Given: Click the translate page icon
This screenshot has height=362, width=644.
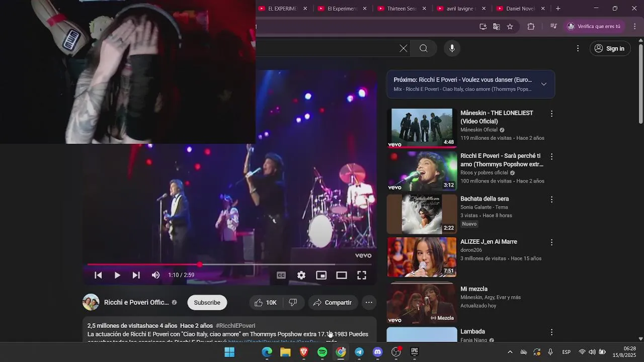Looking at the screenshot, I should click(497, 27).
